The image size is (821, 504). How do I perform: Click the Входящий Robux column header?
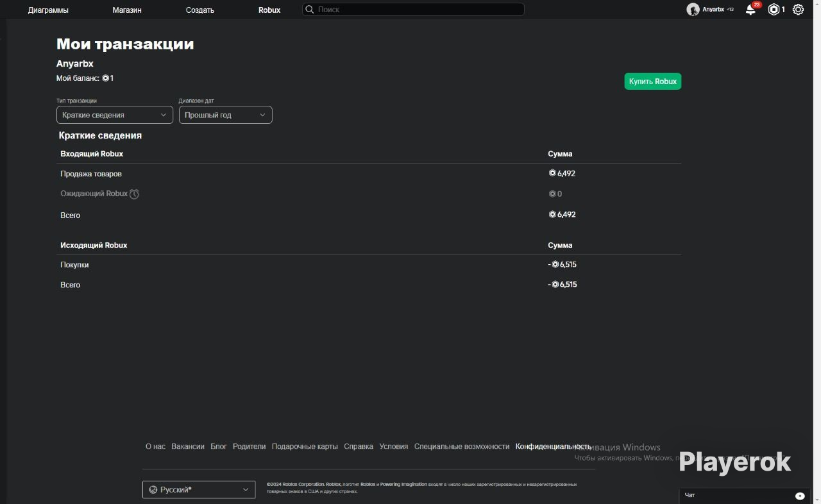(92, 154)
